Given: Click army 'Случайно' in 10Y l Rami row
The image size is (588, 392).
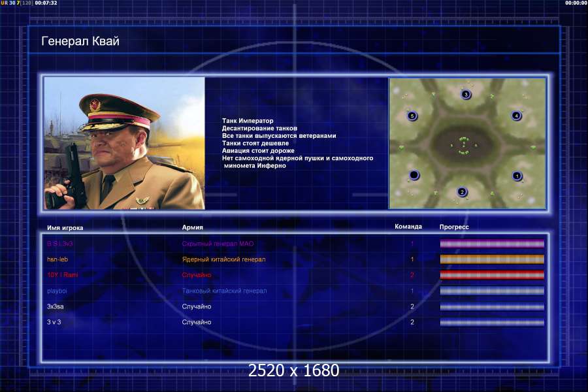Looking at the screenshot, I should point(197,275).
